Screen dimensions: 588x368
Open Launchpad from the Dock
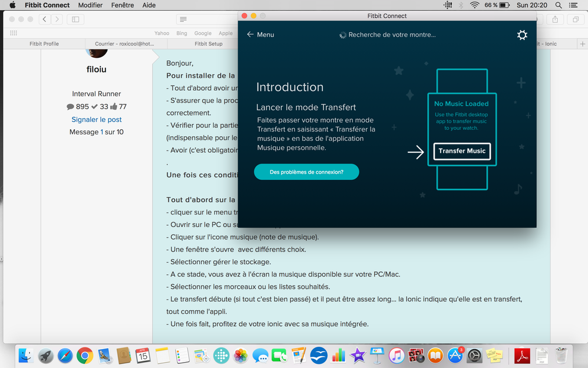(46, 355)
